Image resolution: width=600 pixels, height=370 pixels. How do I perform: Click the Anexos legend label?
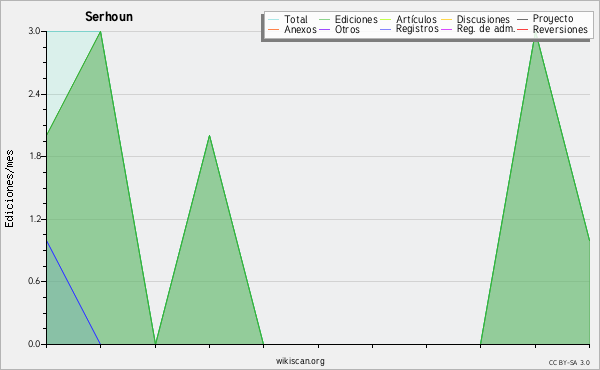coord(300,29)
